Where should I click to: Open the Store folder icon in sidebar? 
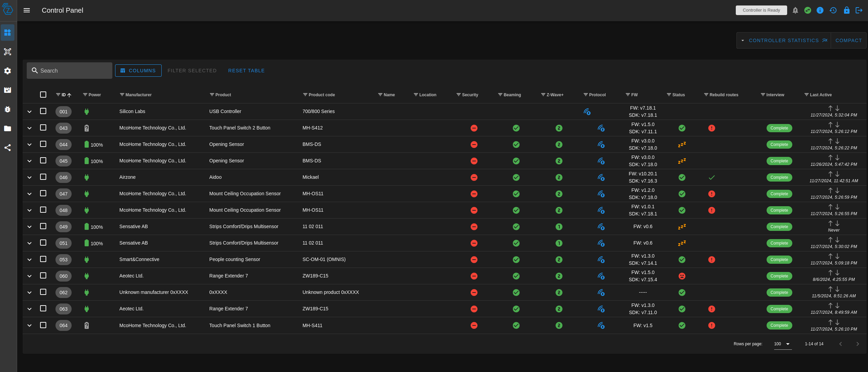click(8, 128)
